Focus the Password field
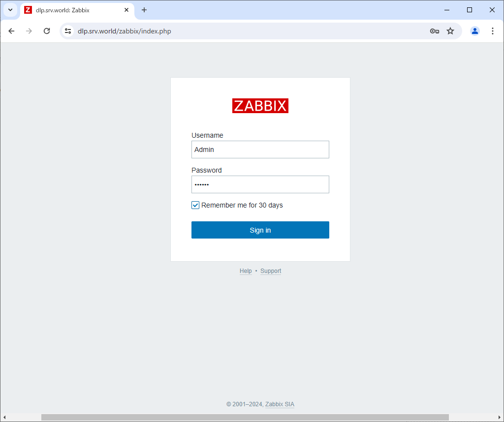 (260, 184)
